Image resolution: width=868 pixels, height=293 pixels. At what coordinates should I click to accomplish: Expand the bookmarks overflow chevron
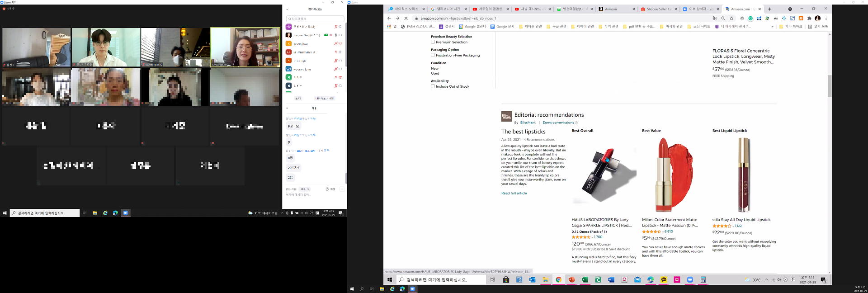[x=772, y=26]
